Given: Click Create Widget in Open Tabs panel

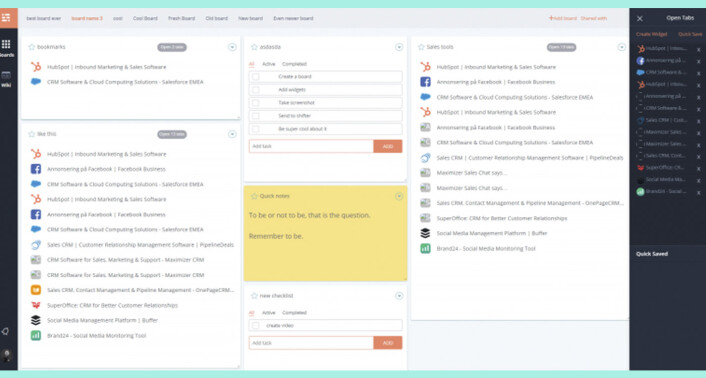Looking at the screenshot, I should (651, 34).
